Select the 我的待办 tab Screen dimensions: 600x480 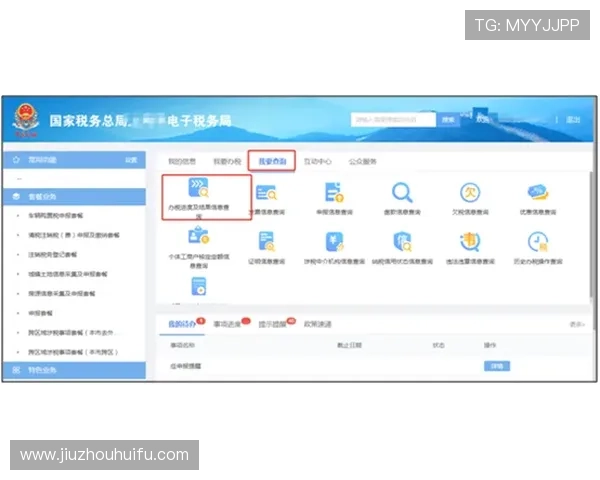click(182, 324)
